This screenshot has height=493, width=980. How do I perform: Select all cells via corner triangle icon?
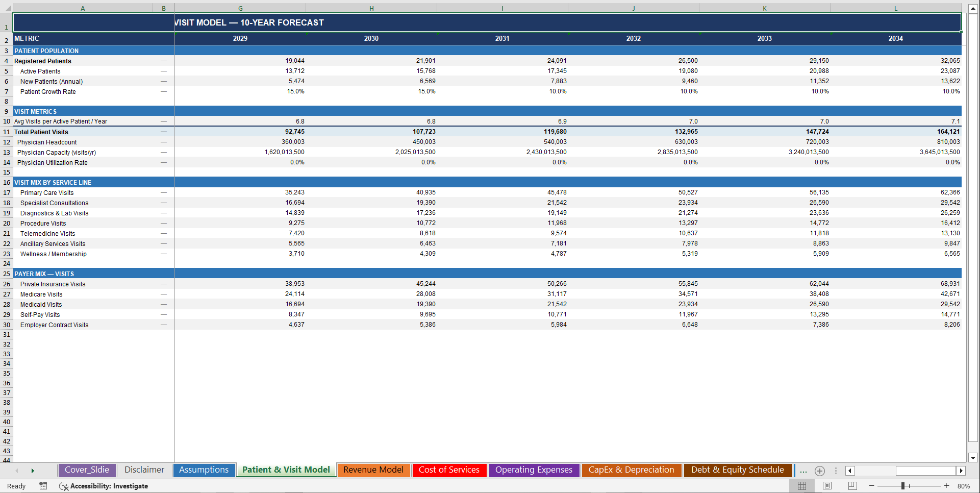[x=7, y=8]
